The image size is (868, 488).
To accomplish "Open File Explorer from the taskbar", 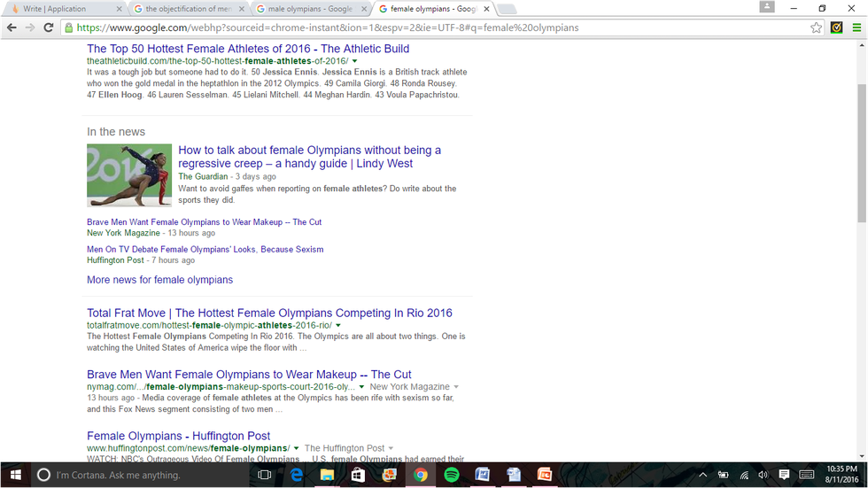I will (x=327, y=476).
